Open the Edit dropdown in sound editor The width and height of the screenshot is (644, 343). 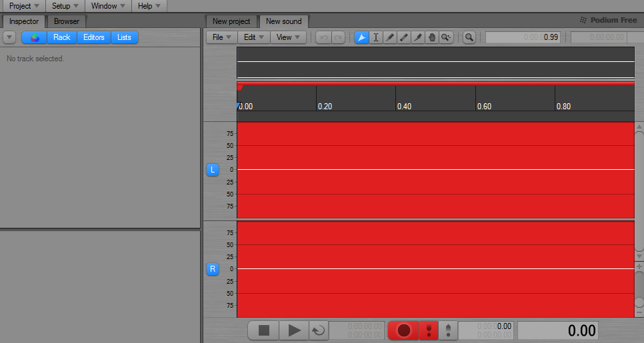(253, 37)
